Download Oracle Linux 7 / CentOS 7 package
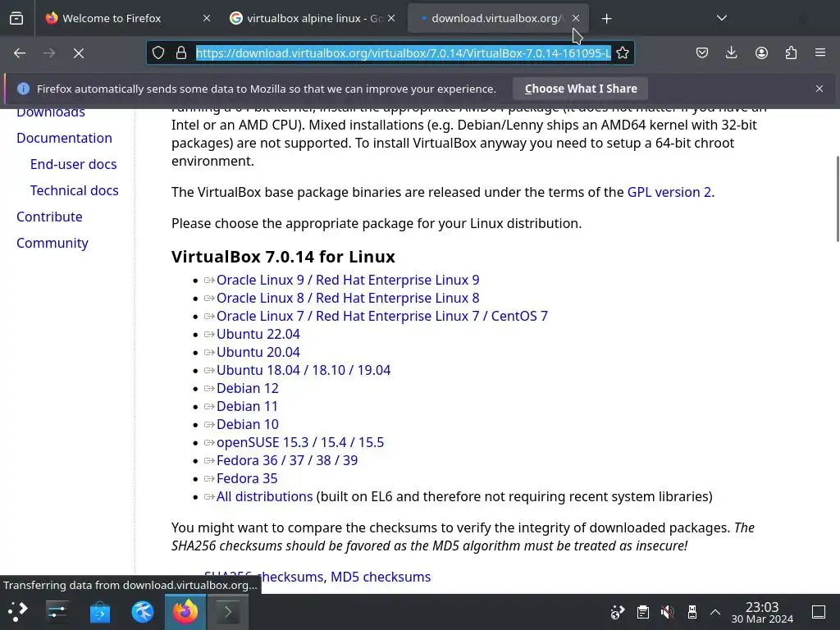 point(382,316)
